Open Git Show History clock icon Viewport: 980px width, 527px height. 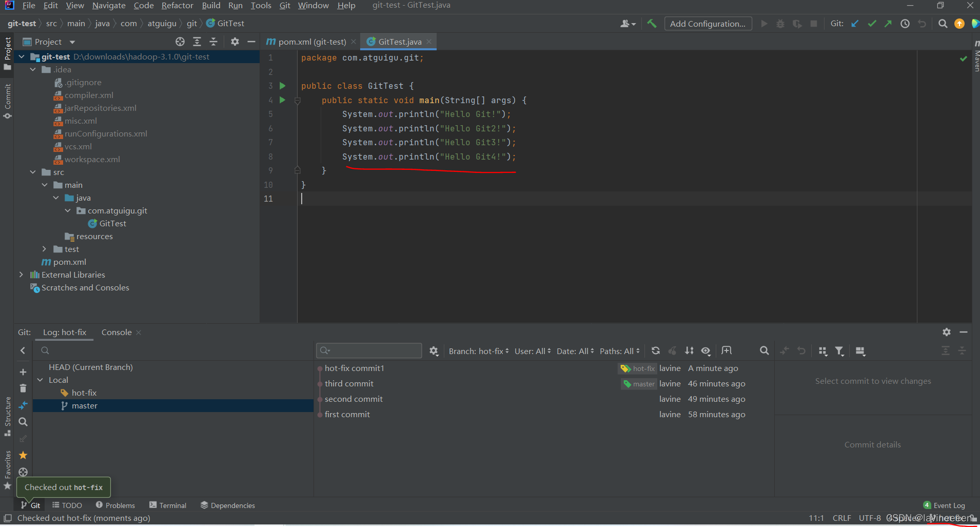click(x=905, y=24)
